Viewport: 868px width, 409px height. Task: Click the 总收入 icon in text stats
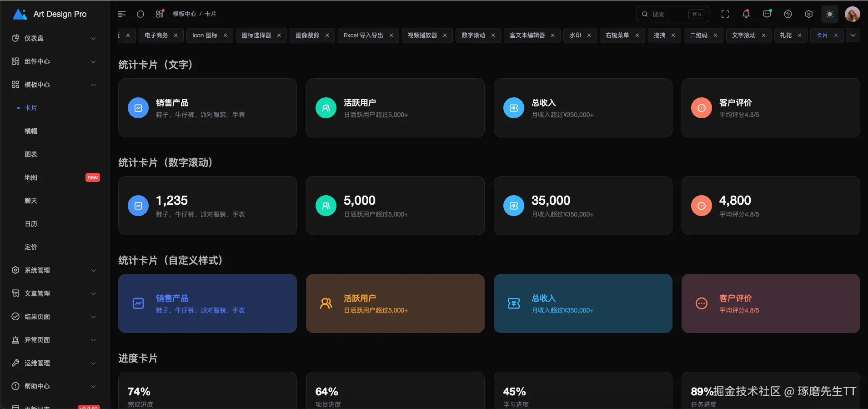[514, 108]
